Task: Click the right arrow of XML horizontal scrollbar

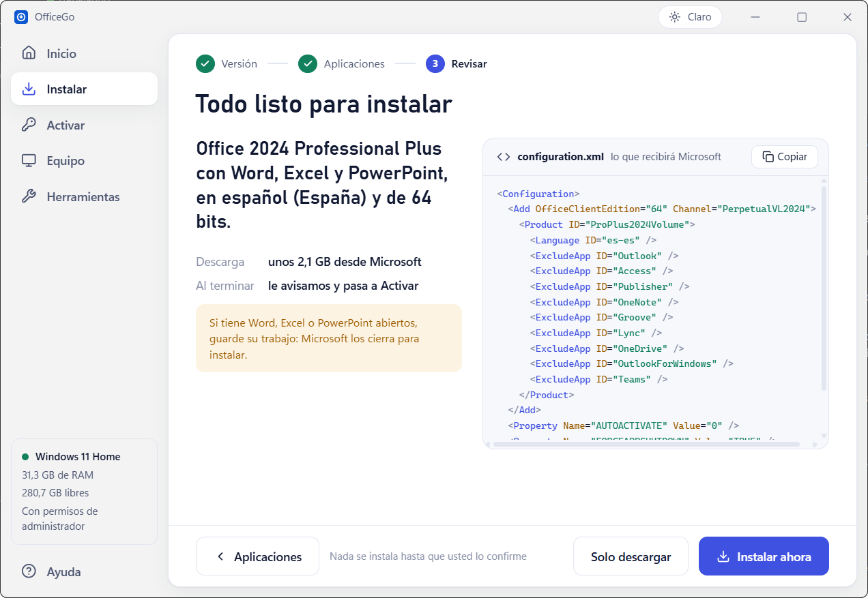Action: [813, 444]
